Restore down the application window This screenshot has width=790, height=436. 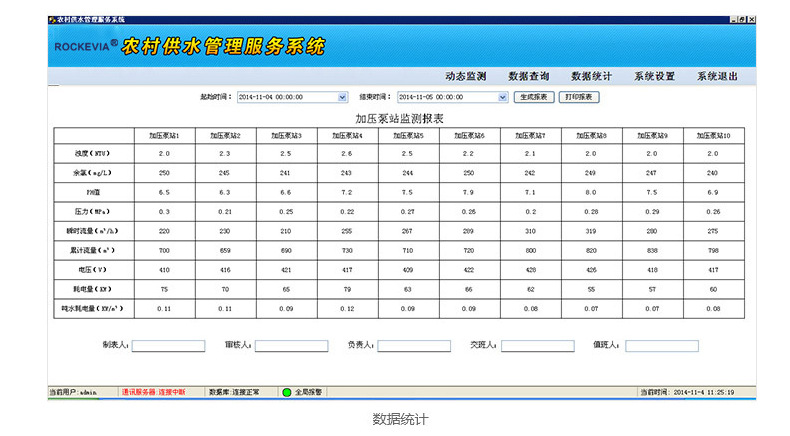(743, 20)
